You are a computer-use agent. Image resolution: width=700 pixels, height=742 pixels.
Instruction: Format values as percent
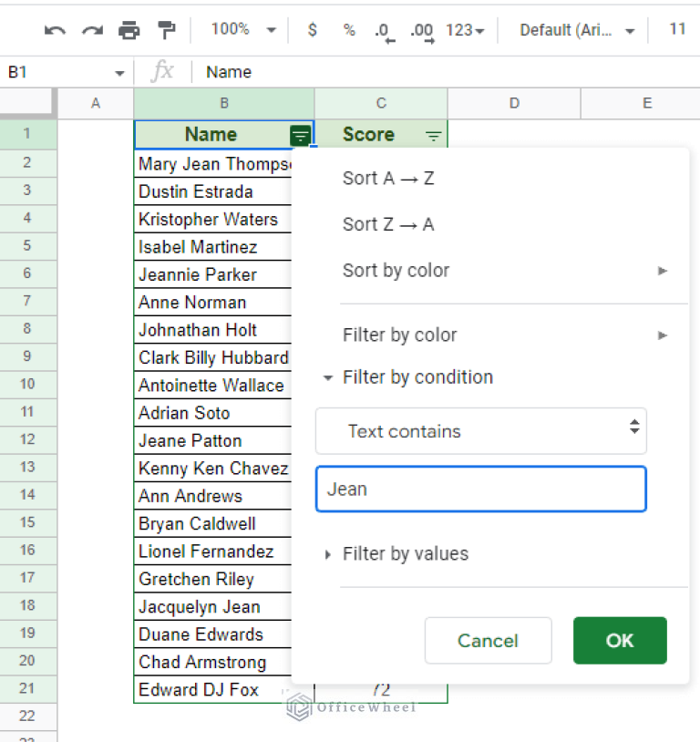[348, 29]
